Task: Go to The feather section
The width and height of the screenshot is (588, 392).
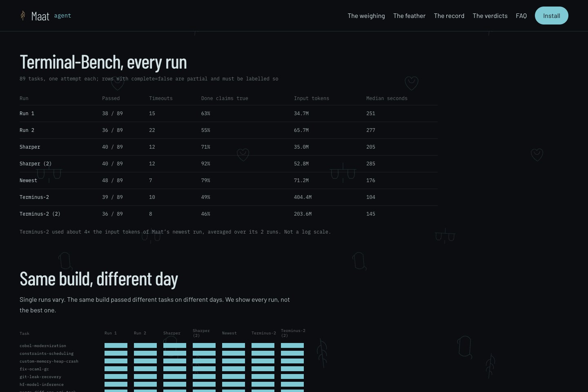Action: [x=409, y=16]
